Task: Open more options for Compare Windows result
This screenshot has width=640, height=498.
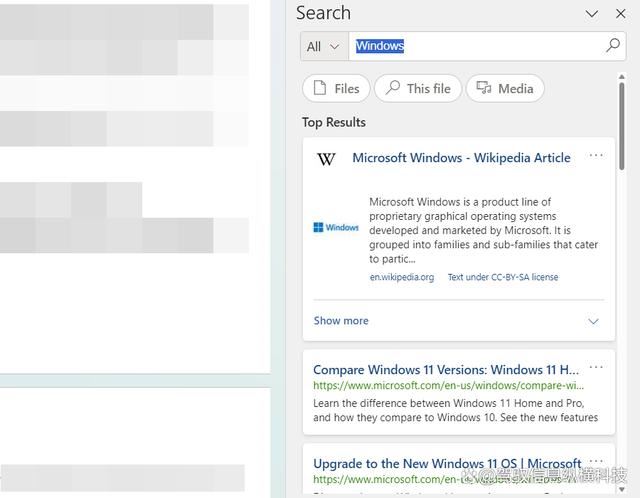Action: pos(596,367)
